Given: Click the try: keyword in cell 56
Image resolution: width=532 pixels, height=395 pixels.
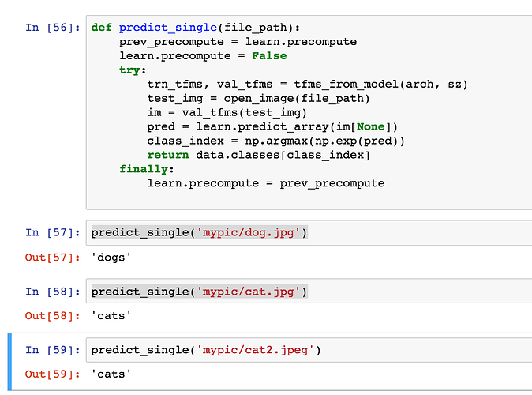Looking at the screenshot, I should coord(133,70).
